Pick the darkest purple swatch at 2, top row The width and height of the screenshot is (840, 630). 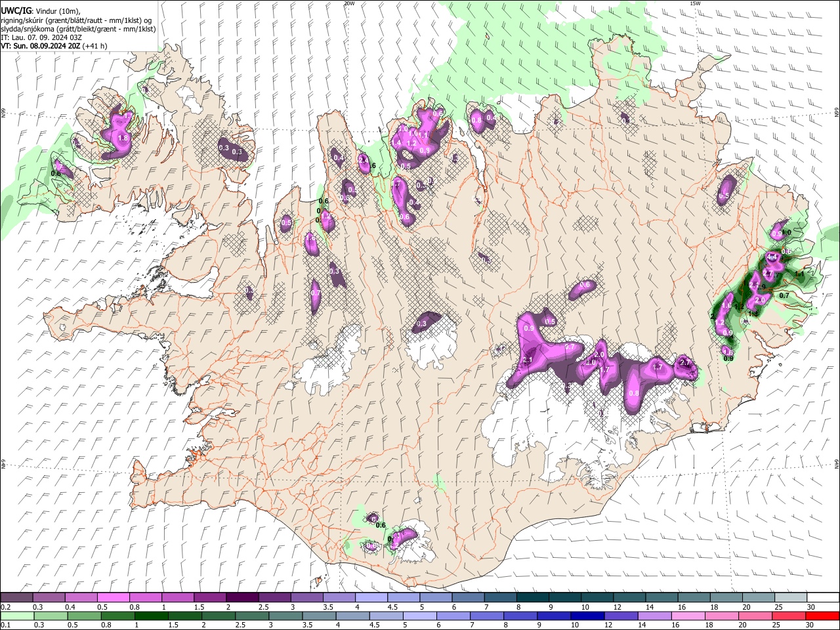(242, 598)
